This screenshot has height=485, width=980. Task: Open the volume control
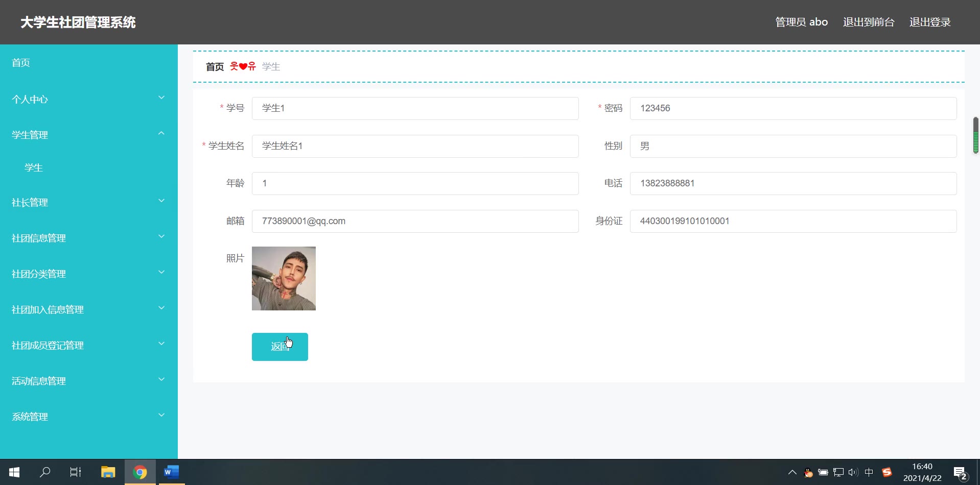point(853,472)
